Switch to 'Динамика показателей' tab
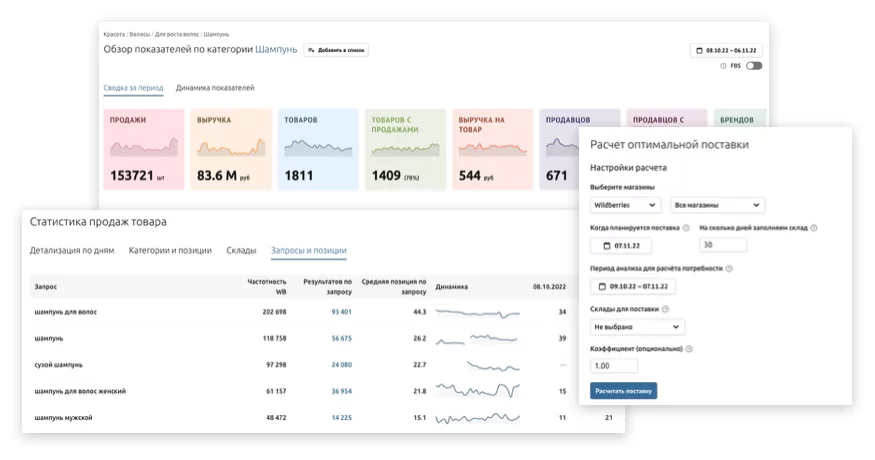Image resolution: width=875 pixels, height=460 pixels. (215, 88)
